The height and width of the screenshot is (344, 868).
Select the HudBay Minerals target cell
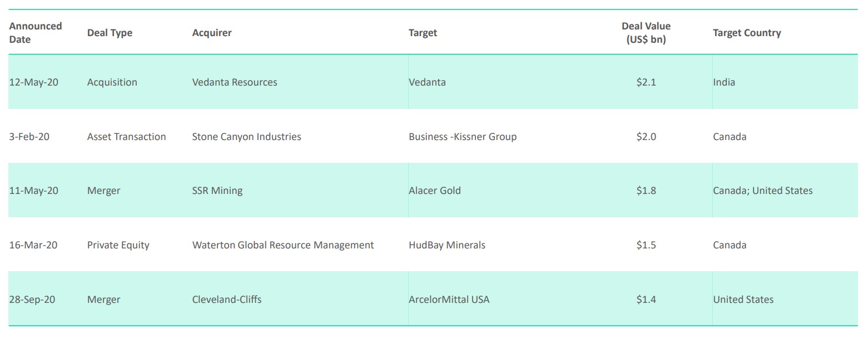coord(447,245)
